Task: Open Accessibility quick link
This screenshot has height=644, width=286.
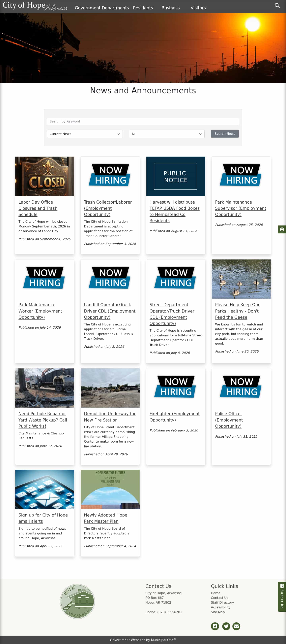Action: 220,607
